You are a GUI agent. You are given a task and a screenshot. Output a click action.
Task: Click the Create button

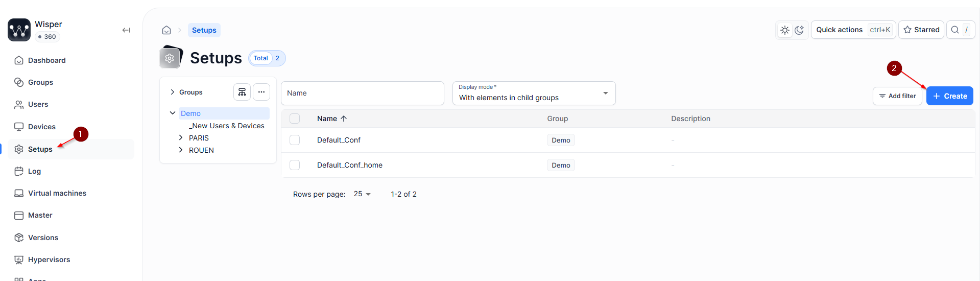tap(950, 96)
